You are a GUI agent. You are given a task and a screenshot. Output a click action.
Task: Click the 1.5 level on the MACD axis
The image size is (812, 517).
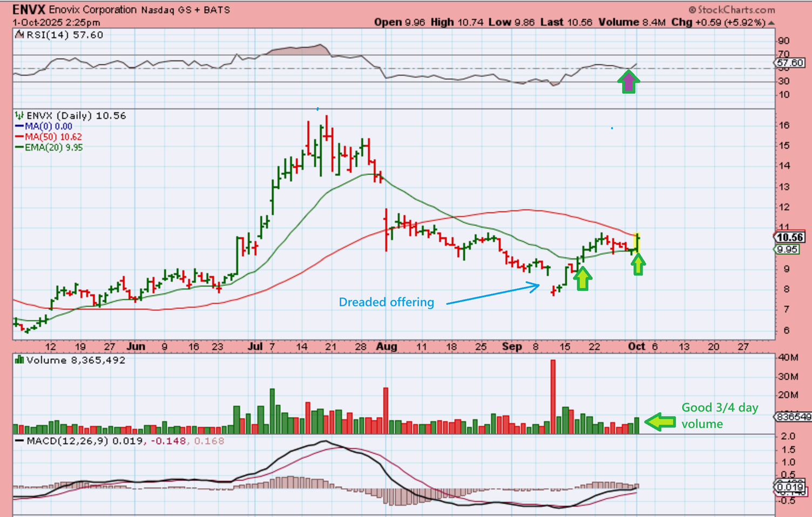(x=788, y=450)
